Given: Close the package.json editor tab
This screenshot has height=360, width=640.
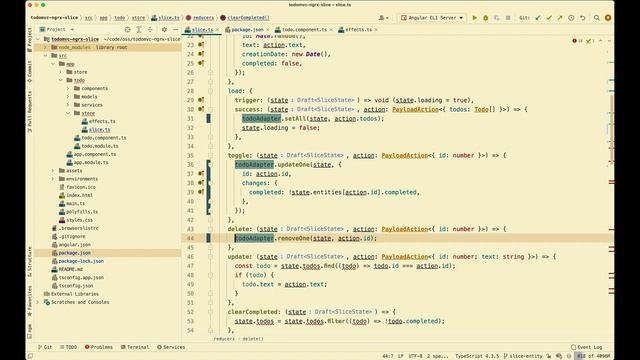Looking at the screenshot, I should click(268, 30).
